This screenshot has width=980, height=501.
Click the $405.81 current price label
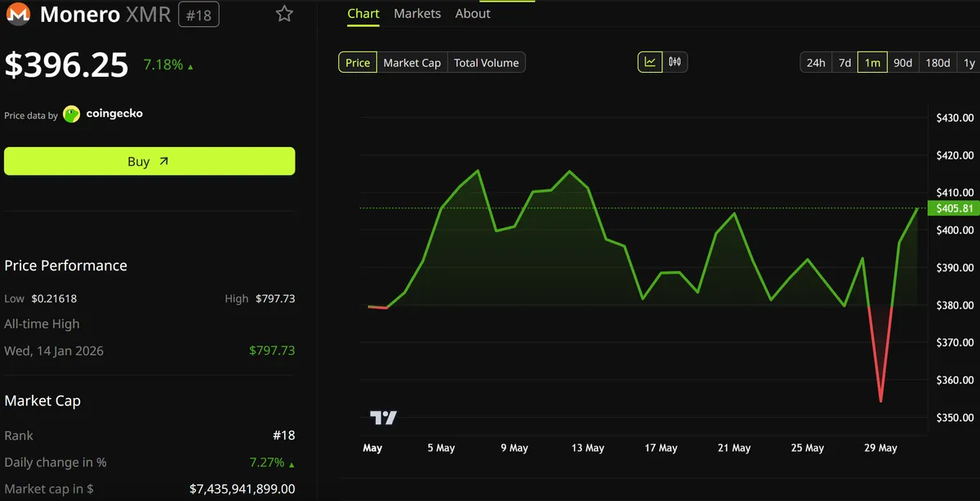[x=955, y=208]
